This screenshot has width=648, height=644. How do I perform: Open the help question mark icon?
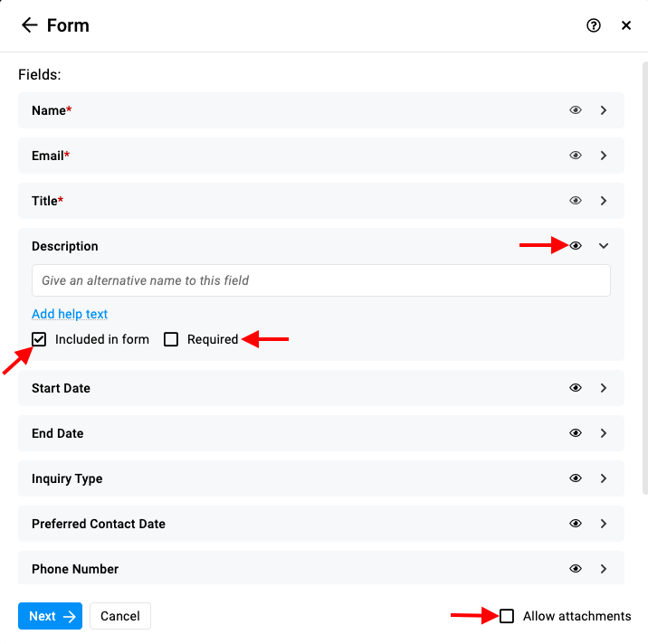click(x=594, y=25)
